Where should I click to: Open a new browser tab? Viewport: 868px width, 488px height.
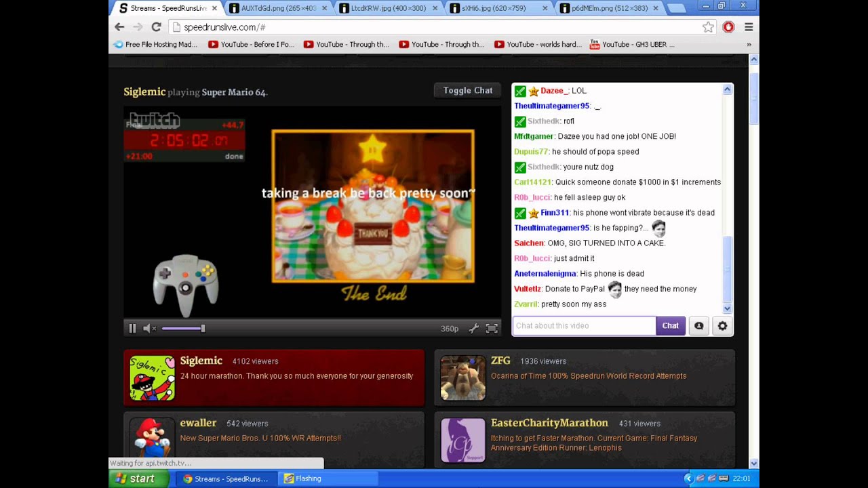676,8
